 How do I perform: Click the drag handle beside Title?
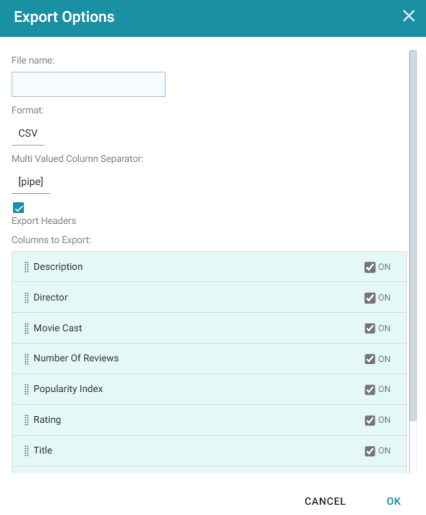27,451
